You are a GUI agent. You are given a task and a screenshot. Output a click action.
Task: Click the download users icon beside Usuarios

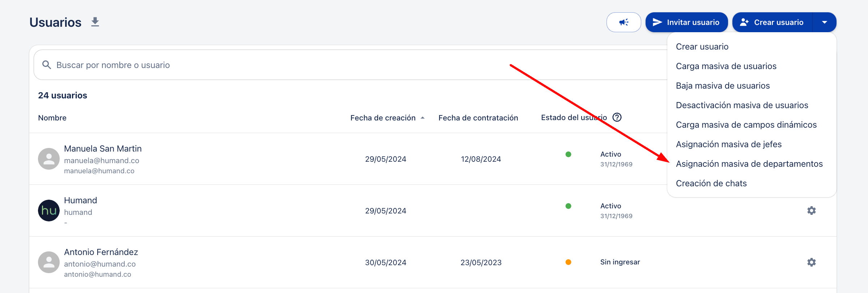pyautogui.click(x=95, y=22)
